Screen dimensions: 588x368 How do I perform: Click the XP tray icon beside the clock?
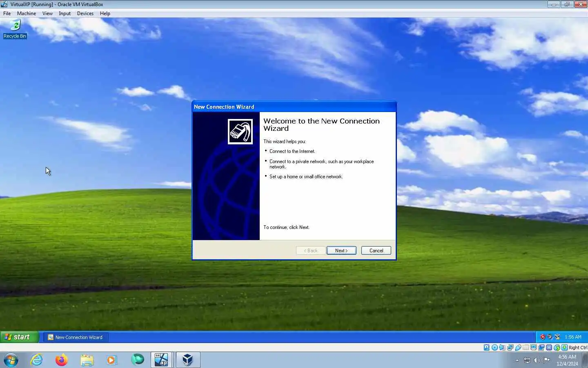pos(557,337)
